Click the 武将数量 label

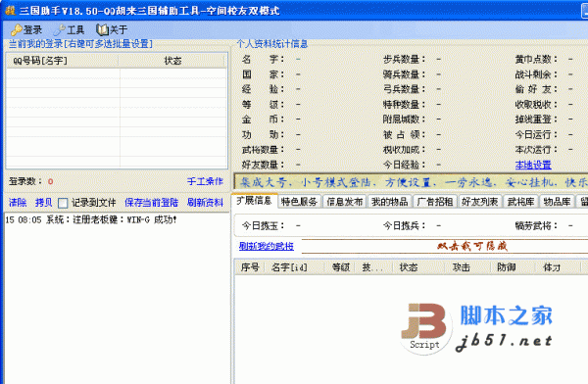(x=264, y=150)
